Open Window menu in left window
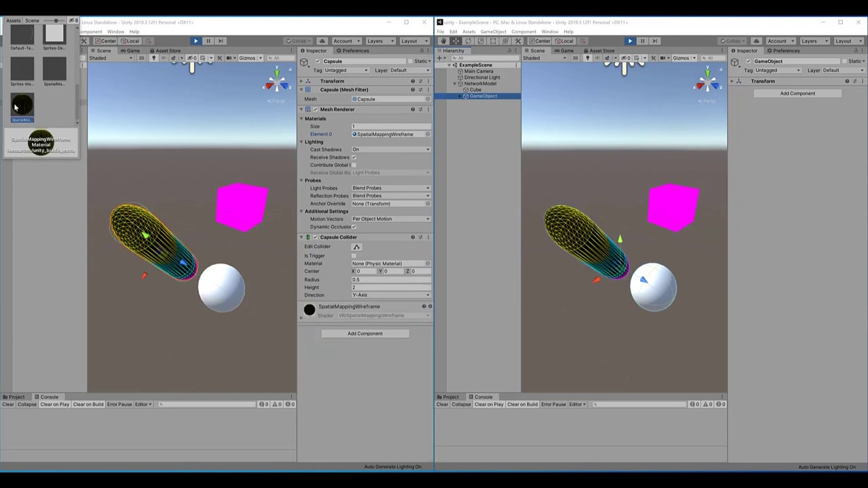Screen dimensions: 868x488 115,32
